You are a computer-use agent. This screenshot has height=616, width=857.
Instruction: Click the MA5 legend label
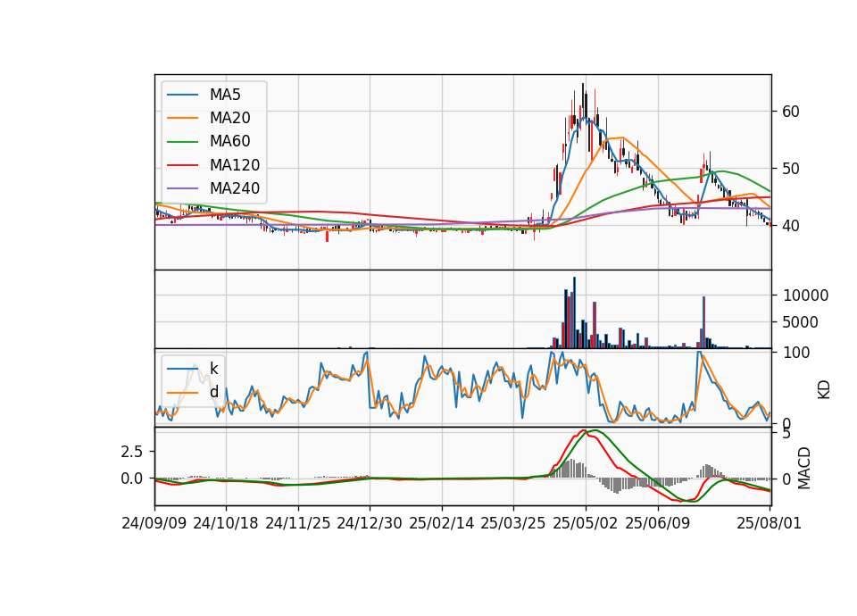coord(225,95)
